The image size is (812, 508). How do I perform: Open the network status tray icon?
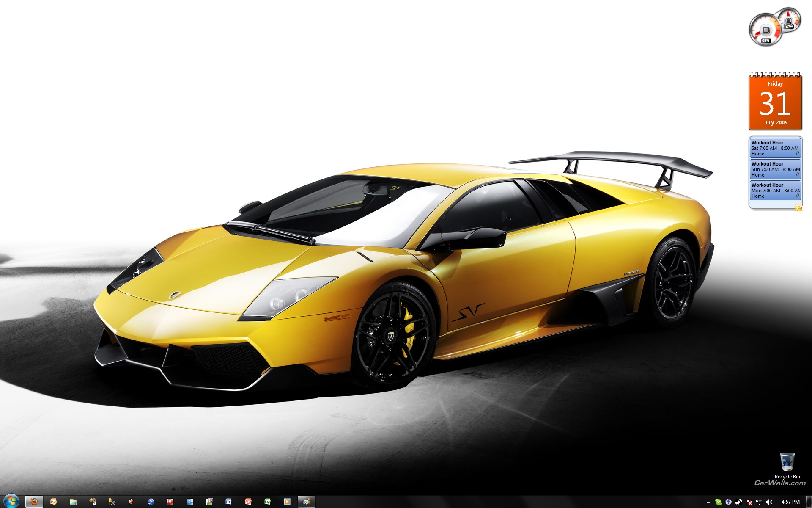point(759,502)
